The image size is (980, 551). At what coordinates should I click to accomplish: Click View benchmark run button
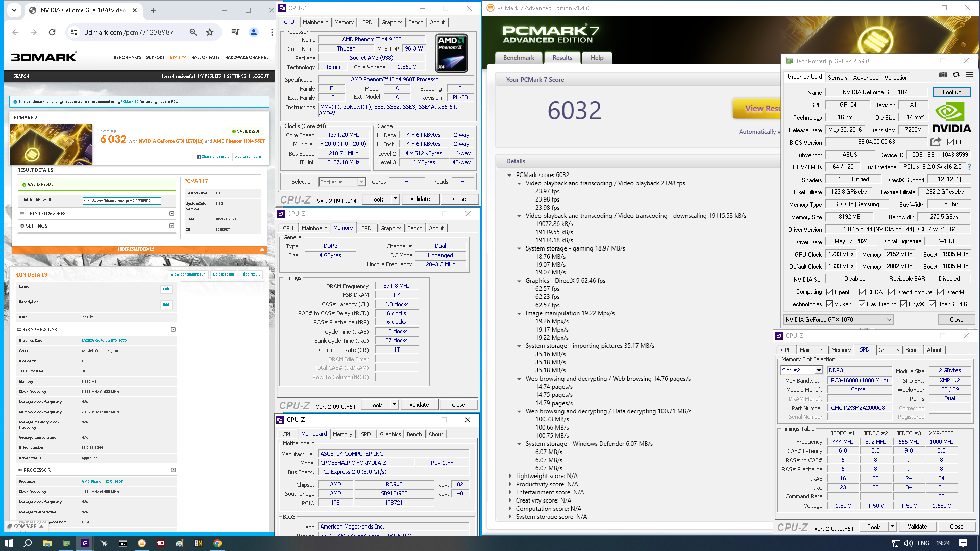click(x=188, y=274)
